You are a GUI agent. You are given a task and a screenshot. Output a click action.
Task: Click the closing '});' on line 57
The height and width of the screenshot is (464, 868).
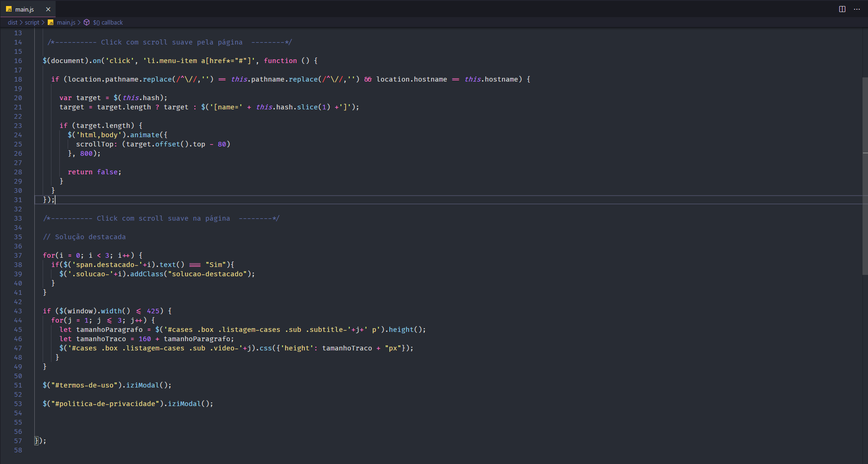pos(40,441)
